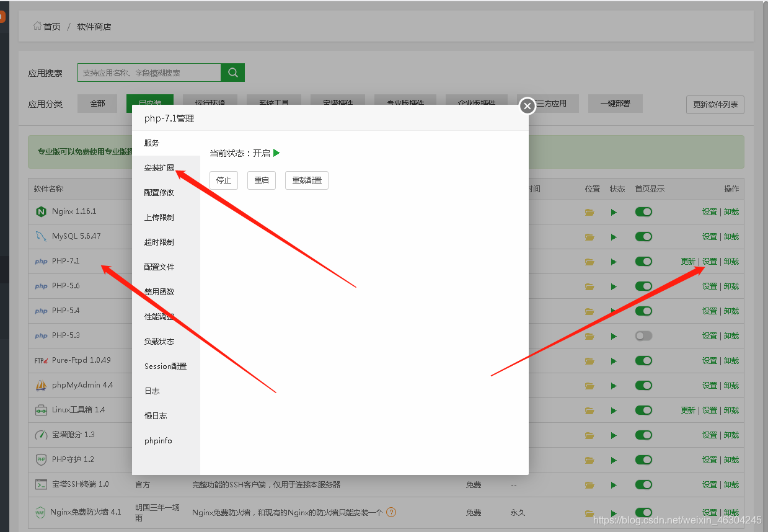Open 安装扩展 tab in php dialog
768x532 pixels.
166,168
